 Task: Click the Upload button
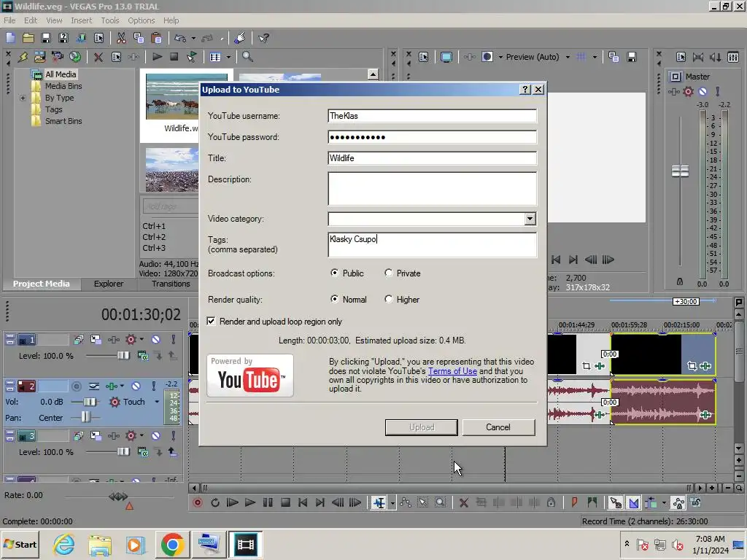(422, 427)
